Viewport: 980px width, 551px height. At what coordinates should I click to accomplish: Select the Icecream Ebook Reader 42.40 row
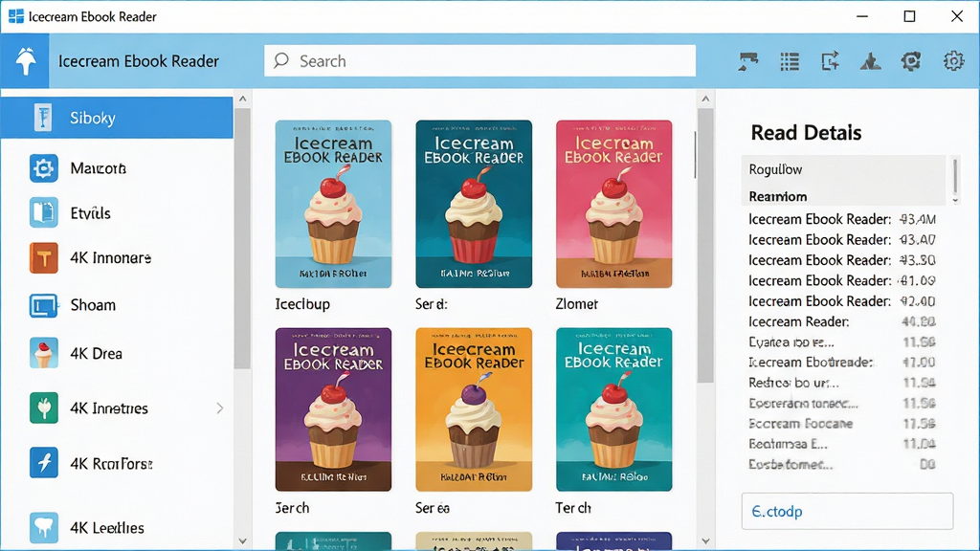pyautogui.click(x=842, y=301)
